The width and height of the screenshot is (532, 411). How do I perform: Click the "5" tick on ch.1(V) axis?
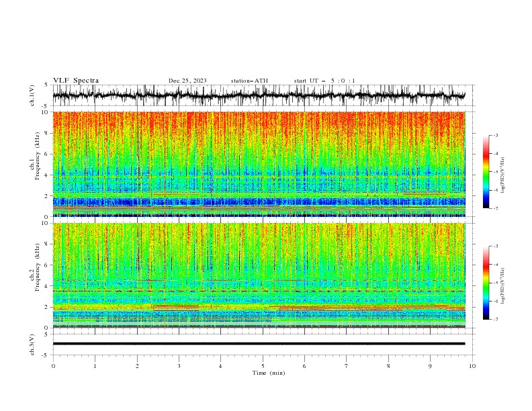pos(46,85)
